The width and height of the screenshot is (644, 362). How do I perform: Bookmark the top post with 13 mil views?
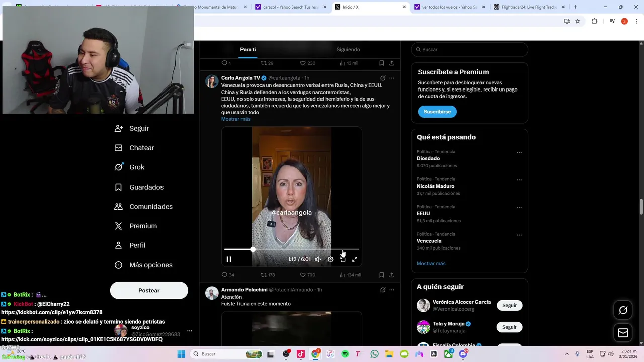(x=382, y=63)
